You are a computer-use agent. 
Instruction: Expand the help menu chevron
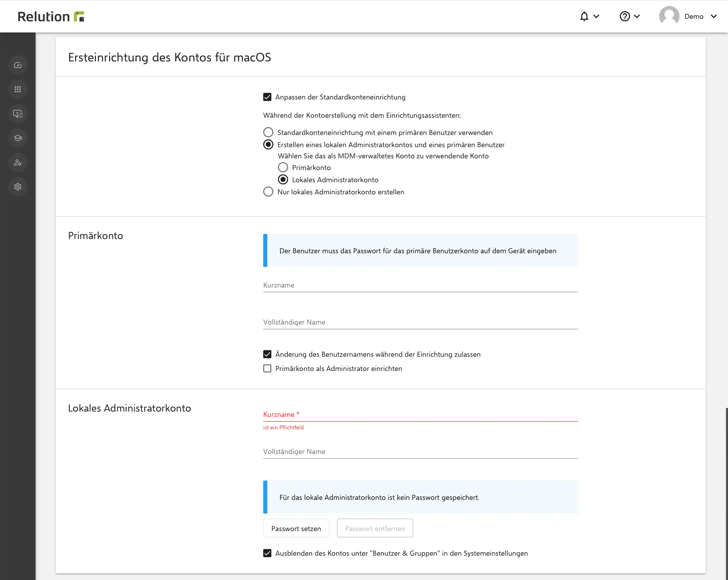[x=637, y=16]
